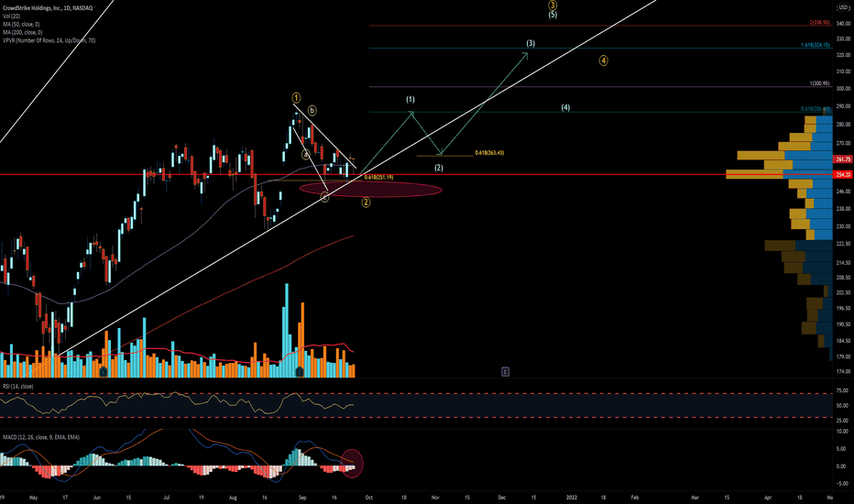The height and width of the screenshot is (504, 854).
Task: Select the 1.618(324.15) Fibonacci level label
Action: coord(816,45)
